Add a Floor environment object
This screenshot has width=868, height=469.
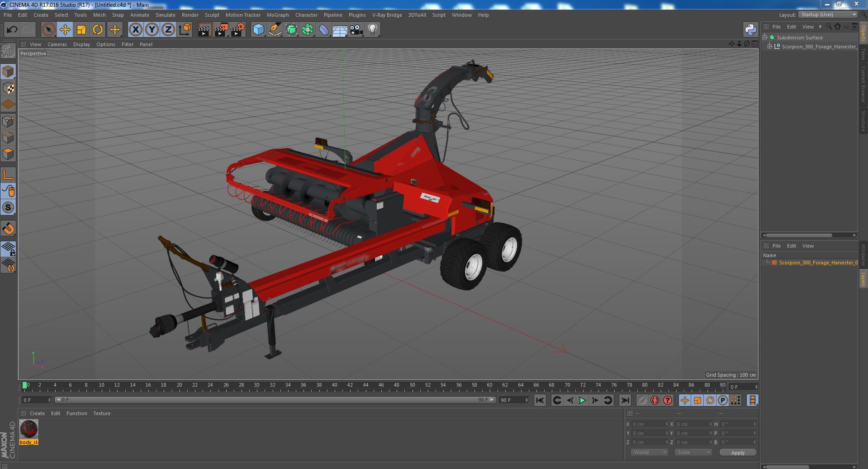[x=340, y=30]
